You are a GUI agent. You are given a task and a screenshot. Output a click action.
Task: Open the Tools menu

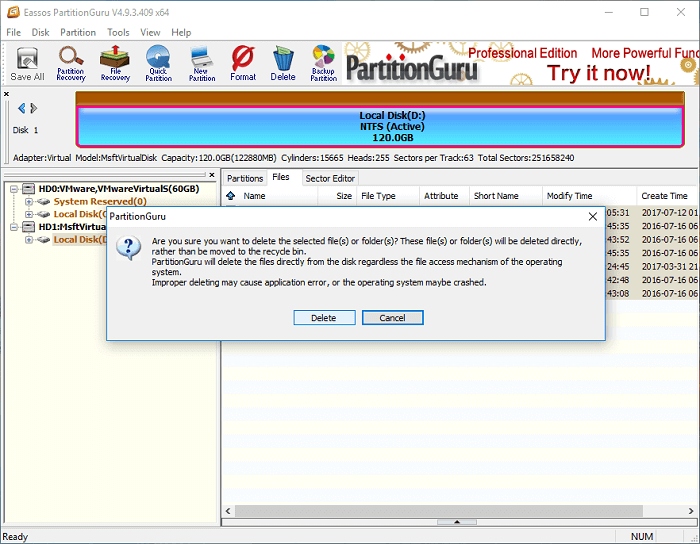click(x=118, y=33)
